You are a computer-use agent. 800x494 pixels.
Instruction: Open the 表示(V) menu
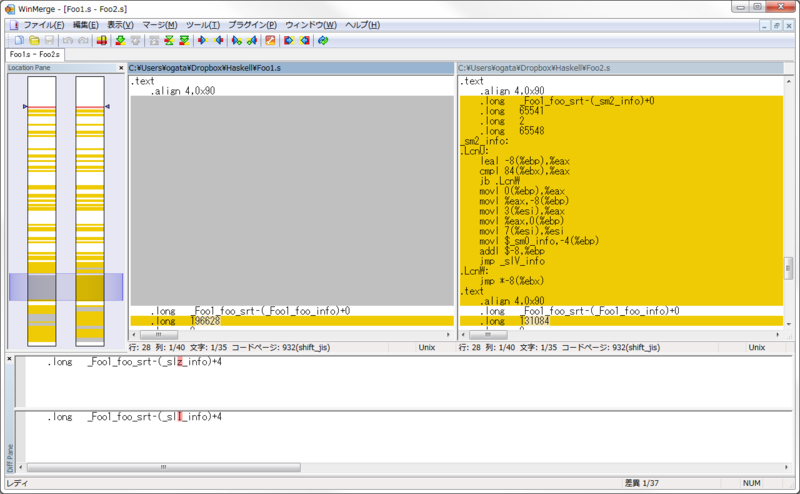(x=120, y=25)
